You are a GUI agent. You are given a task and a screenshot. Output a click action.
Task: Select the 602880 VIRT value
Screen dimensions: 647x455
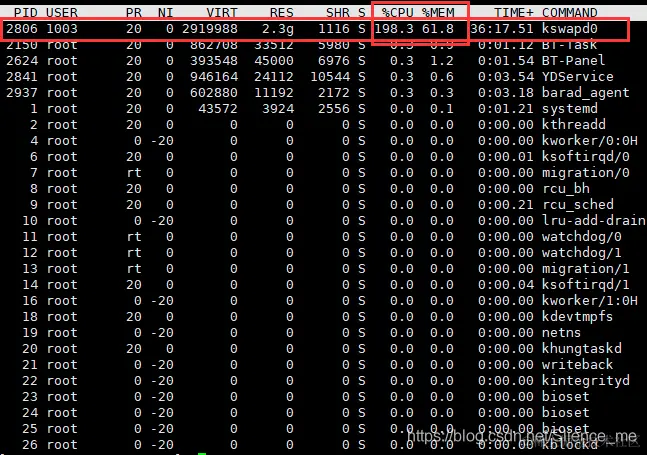214,92
